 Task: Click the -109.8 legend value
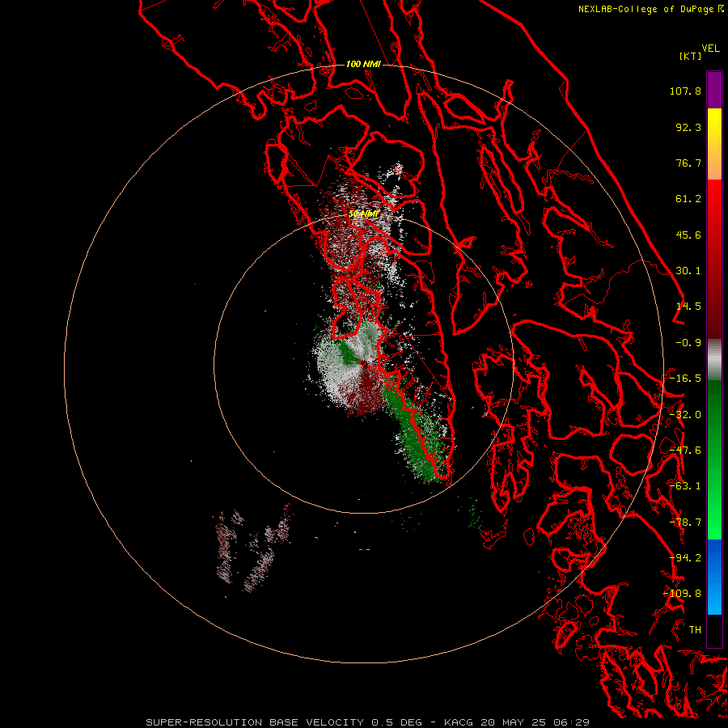(x=683, y=594)
